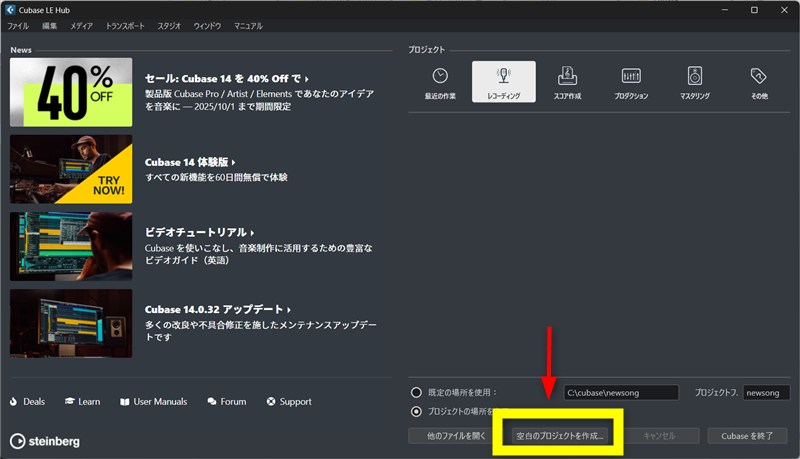Open the プロダクション production category
This screenshot has width=800, height=459.
pos(631,83)
